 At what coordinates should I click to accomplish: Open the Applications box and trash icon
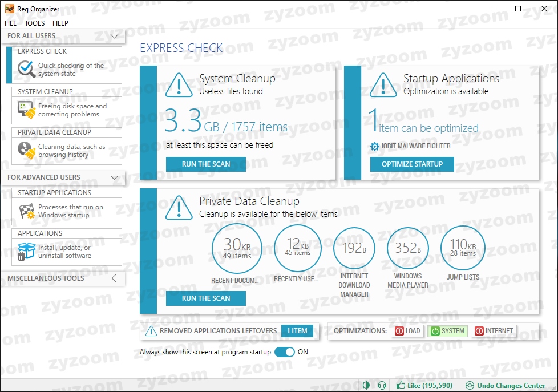click(26, 251)
